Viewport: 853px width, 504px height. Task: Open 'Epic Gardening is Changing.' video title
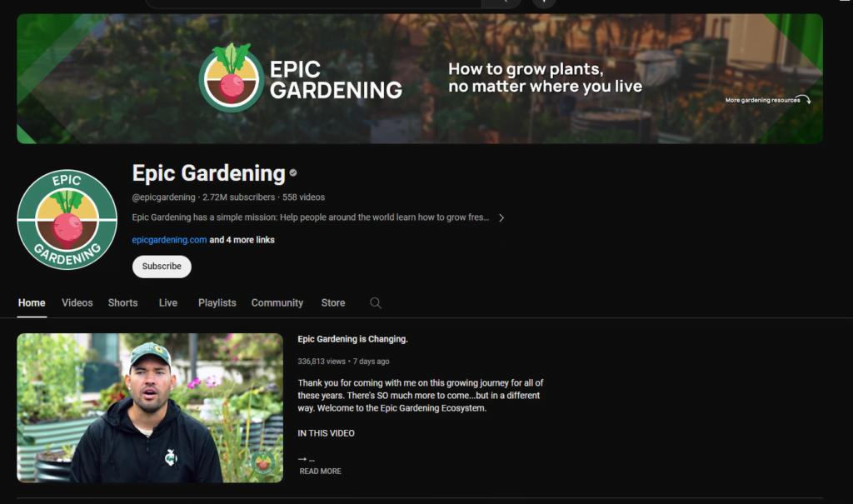click(352, 339)
